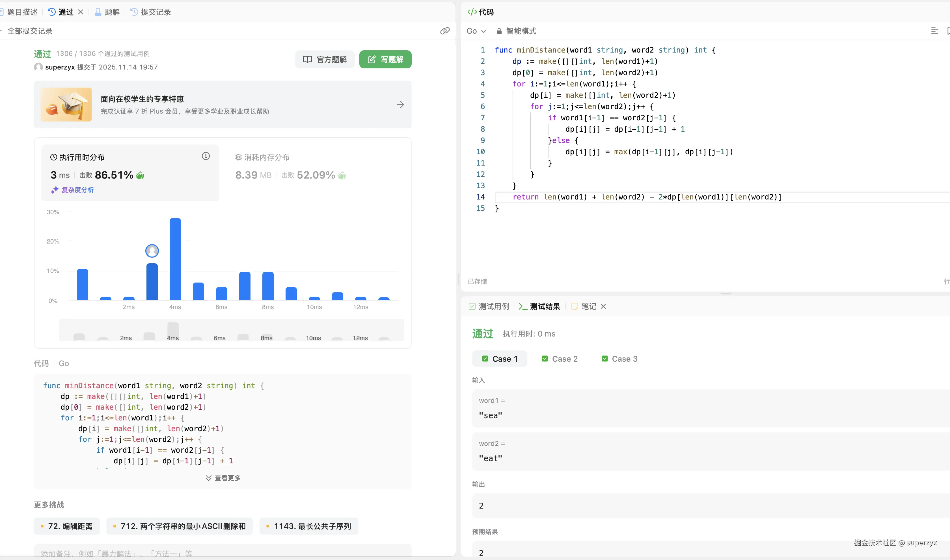Viewport: 950px width, 560px height.
Task: Open the Go language dropdown
Action: pyautogui.click(x=476, y=31)
